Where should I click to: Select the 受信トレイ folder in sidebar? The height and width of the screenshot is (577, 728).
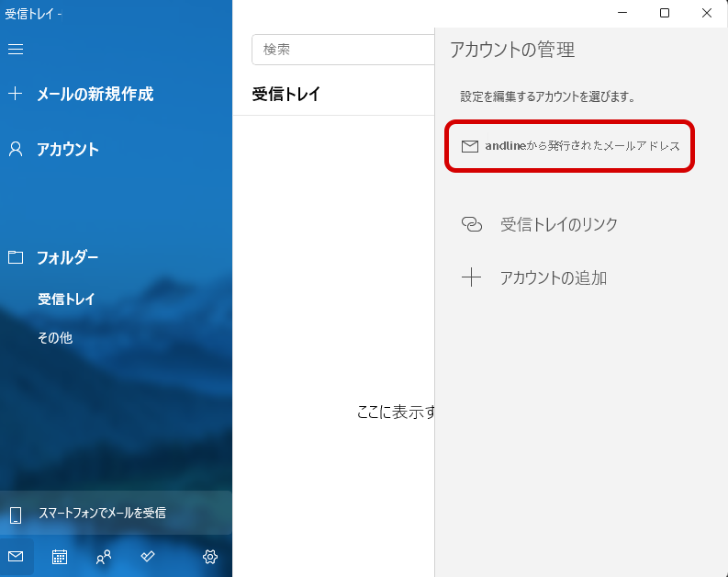click(x=66, y=300)
